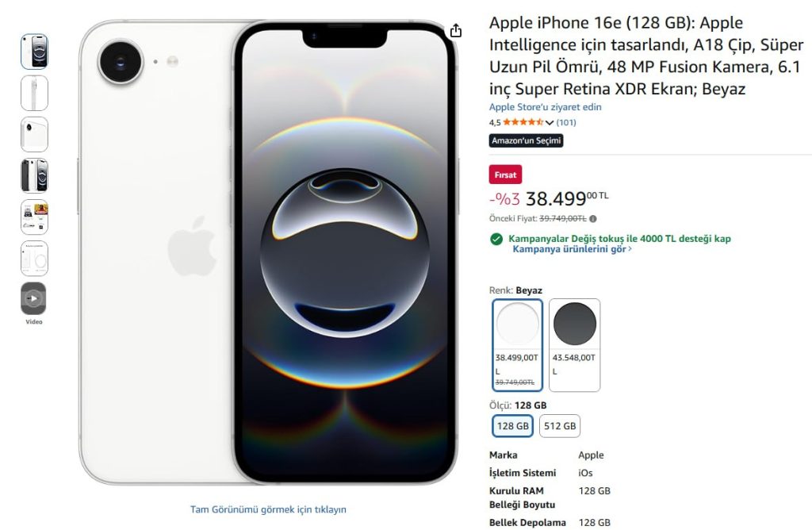Screen dimensions: 812x530
Task: Click the green campaign checkmark icon
Action: 496,239
